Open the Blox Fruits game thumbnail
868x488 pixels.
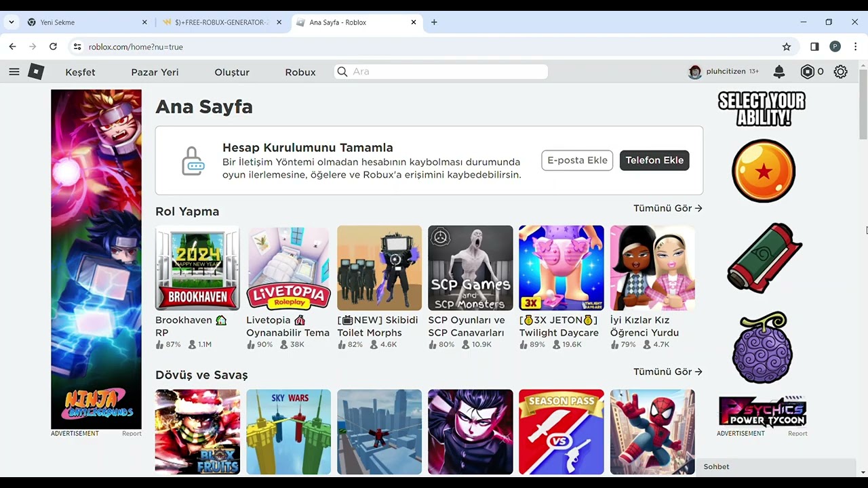(197, 432)
